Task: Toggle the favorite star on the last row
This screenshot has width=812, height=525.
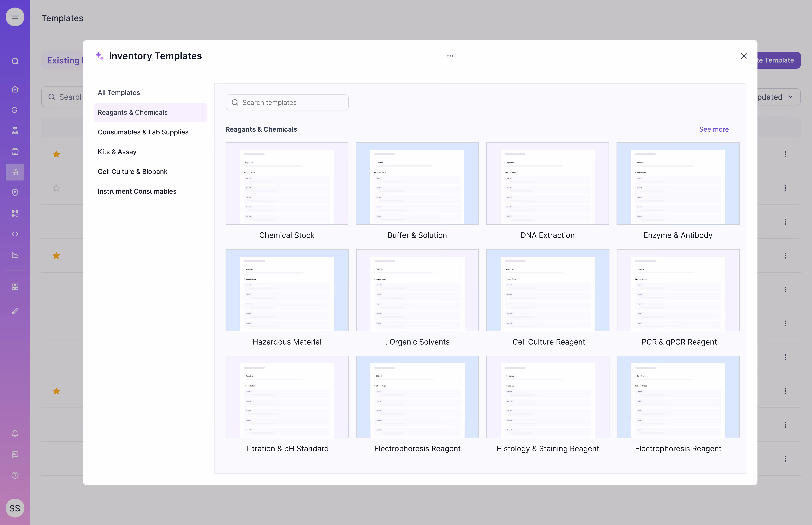Action: pos(56,391)
